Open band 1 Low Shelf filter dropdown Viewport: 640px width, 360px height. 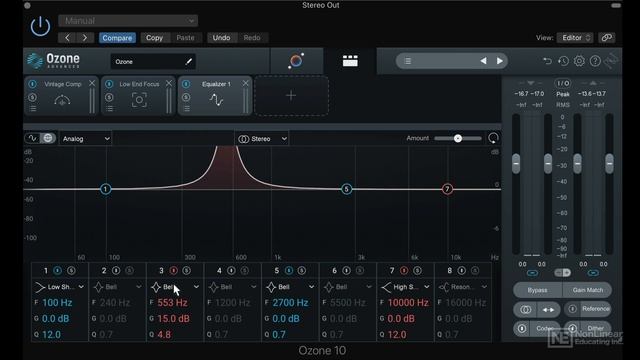point(60,287)
